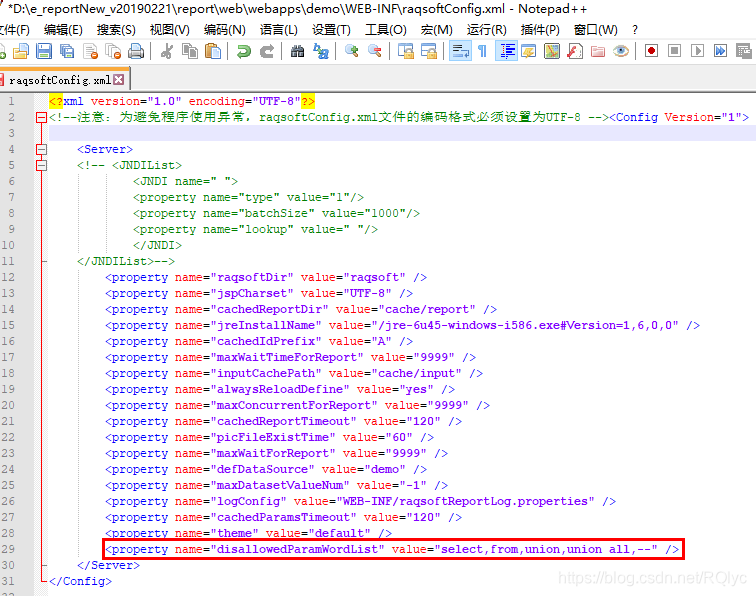Click the text jreInstallName

[266, 325]
